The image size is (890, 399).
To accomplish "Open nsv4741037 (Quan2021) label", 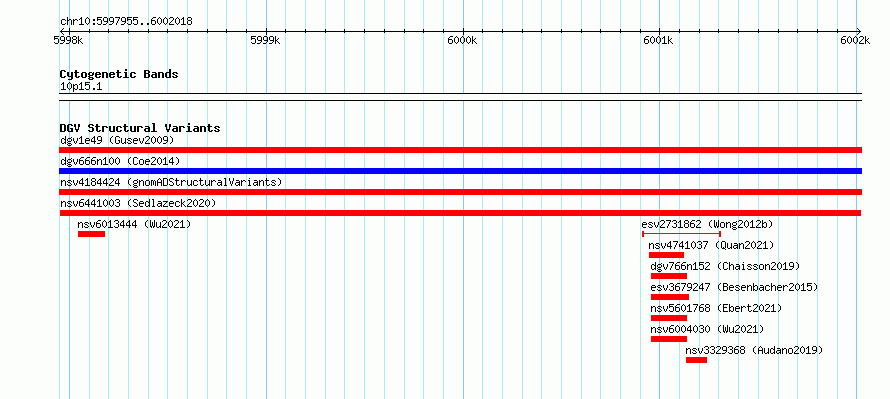I will click(711, 245).
